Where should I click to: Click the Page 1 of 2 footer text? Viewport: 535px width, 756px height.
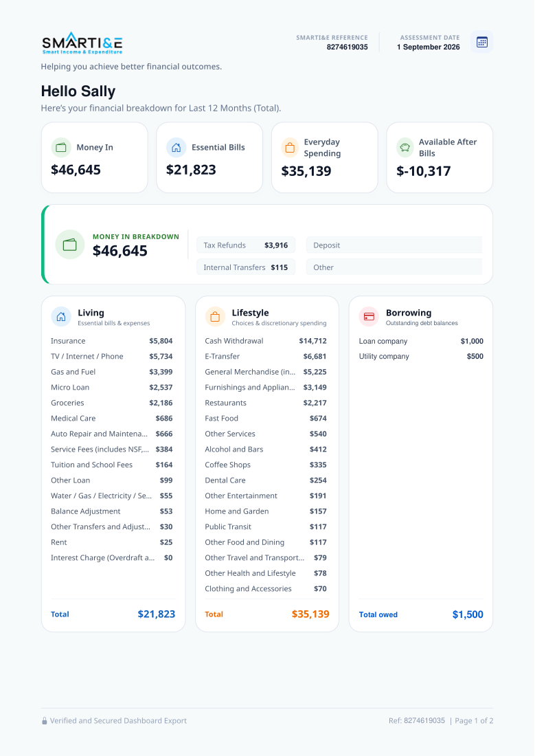pos(474,721)
